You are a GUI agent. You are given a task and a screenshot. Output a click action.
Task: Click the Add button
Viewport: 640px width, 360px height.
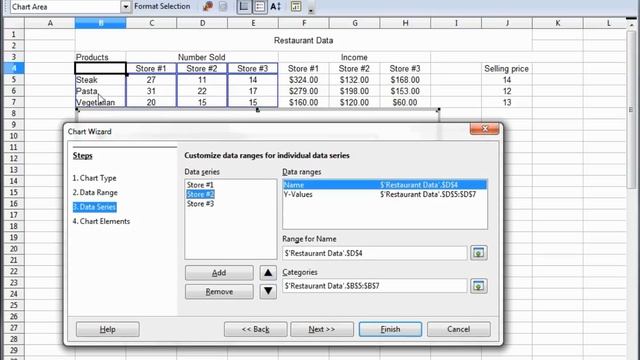click(x=219, y=273)
